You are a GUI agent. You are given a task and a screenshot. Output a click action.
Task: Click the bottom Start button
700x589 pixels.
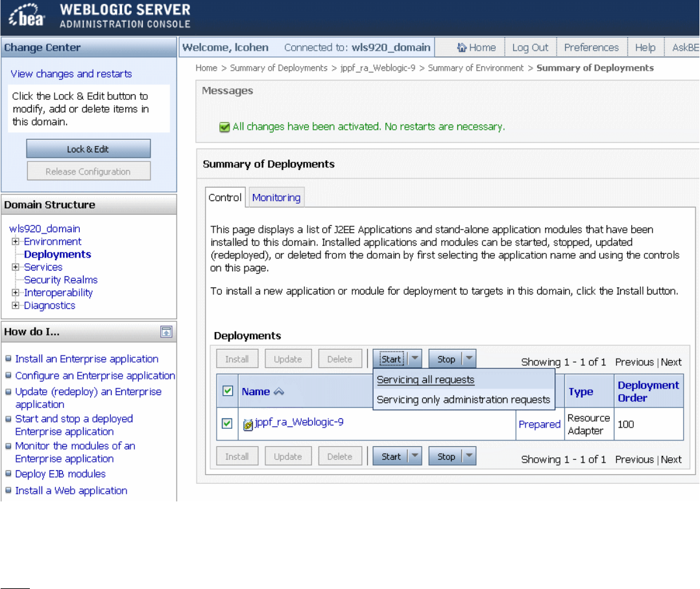point(391,457)
